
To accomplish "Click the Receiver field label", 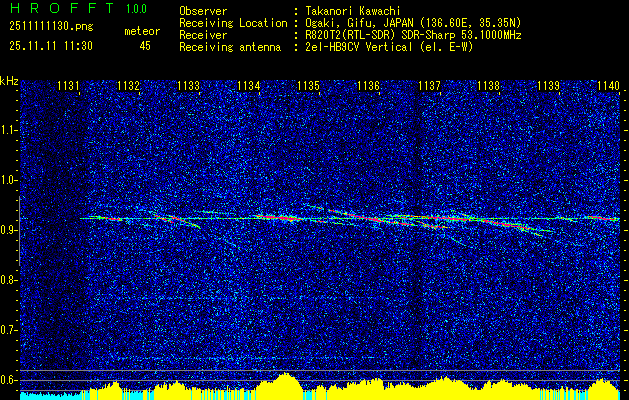I will [x=203, y=35].
